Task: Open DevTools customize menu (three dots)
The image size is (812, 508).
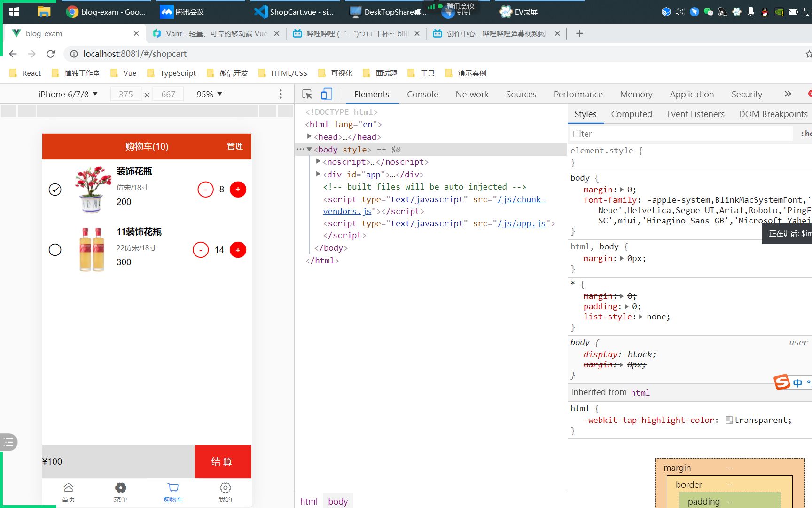Action: pos(281,94)
